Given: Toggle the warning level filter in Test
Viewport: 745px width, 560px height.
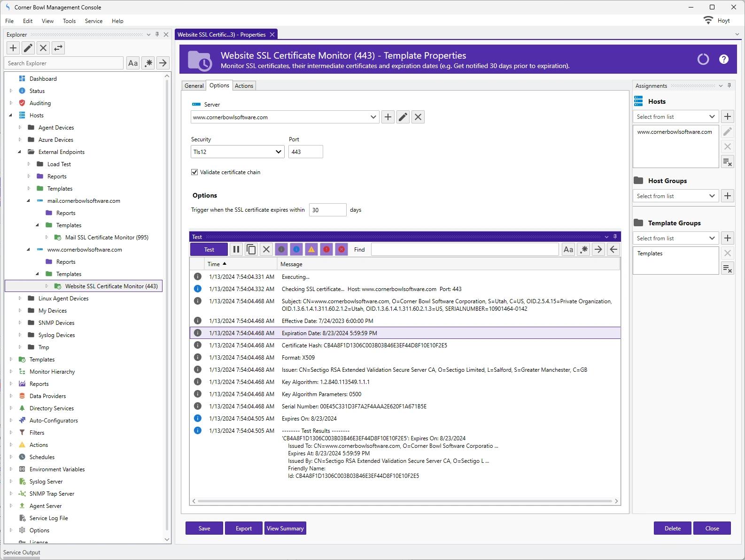Looking at the screenshot, I should [311, 249].
